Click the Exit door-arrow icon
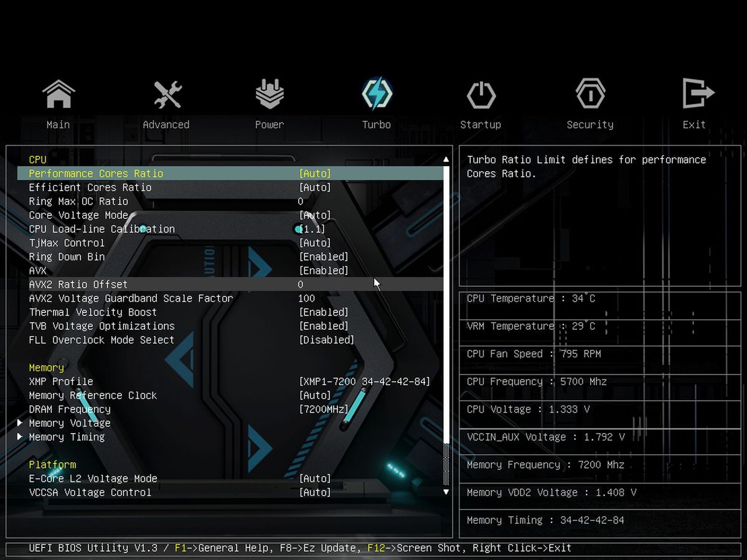The width and height of the screenshot is (747, 560). tap(697, 93)
